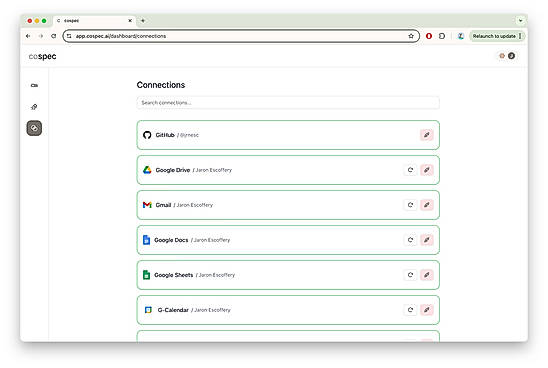548x368 pixels.
Task: Click the Google Sheets connection name
Action: coord(174,275)
